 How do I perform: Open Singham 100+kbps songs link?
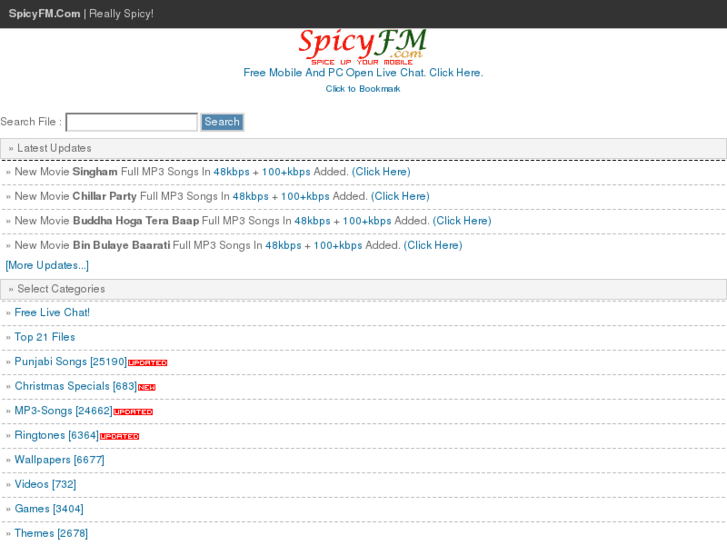pos(286,172)
